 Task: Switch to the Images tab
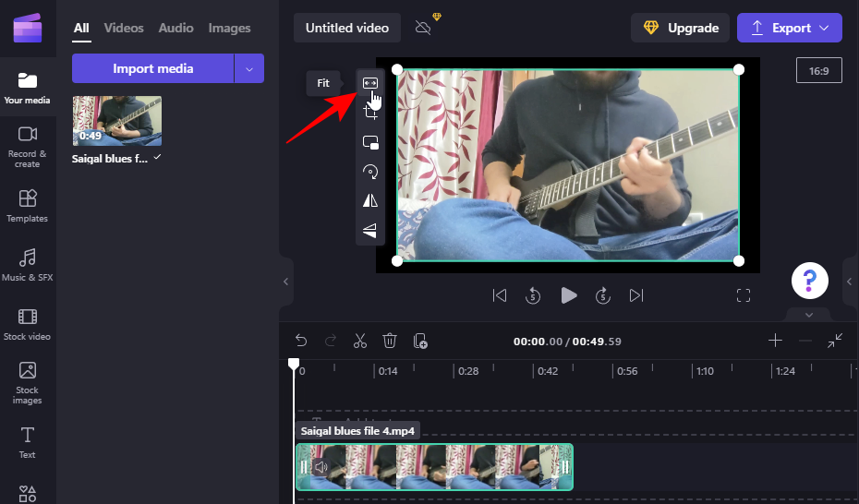point(230,28)
